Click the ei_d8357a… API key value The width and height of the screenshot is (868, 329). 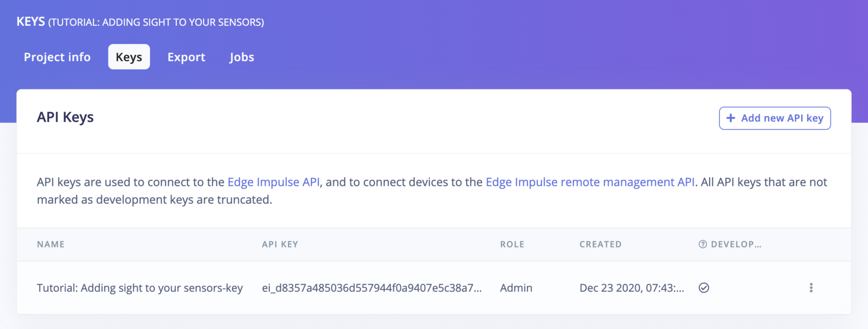372,288
